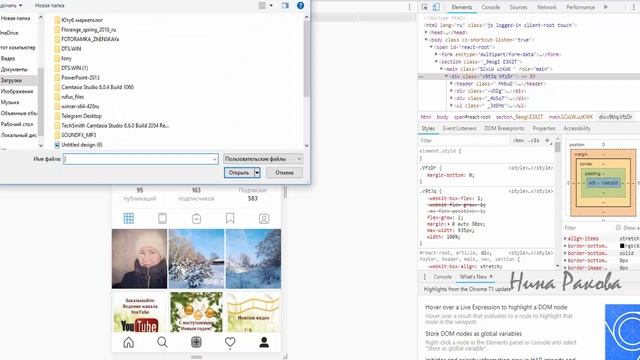Expand the ul node in DOM tree
Image resolution: width=640 pixels, height=360 pixels.
pos(451,106)
